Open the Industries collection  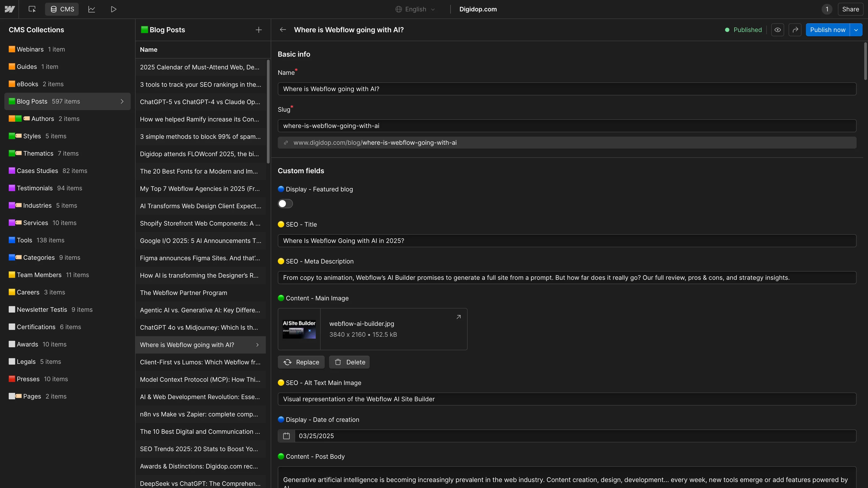[x=67, y=206]
